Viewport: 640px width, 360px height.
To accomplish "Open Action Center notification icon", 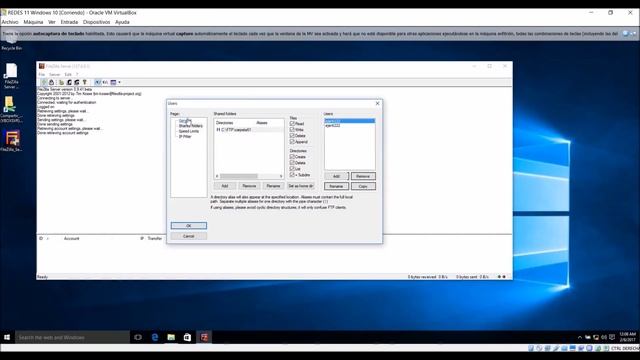I will coord(612,337).
